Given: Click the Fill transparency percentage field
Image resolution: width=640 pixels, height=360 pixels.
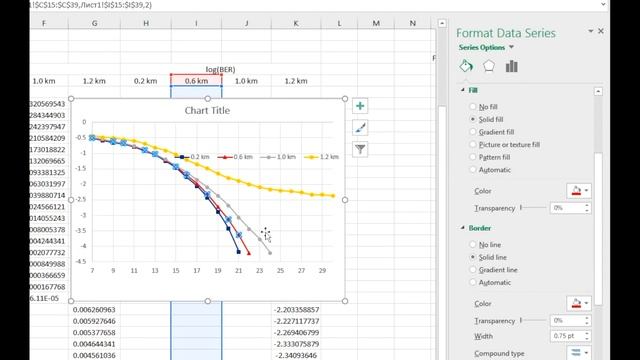Looking at the screenshot, I should (567, 208).
